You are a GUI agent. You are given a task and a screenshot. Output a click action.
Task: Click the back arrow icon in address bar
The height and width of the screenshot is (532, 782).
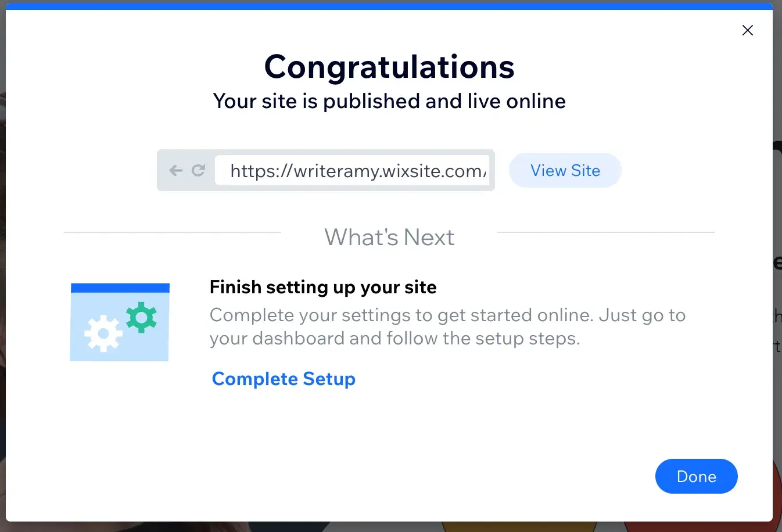[x=175, y=170]
